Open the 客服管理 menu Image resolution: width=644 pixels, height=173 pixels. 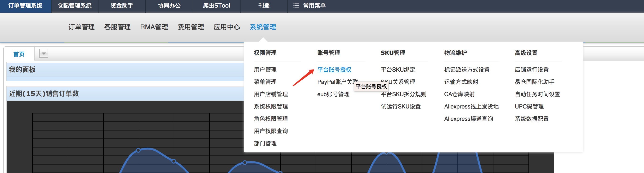[x=117, y=27]
